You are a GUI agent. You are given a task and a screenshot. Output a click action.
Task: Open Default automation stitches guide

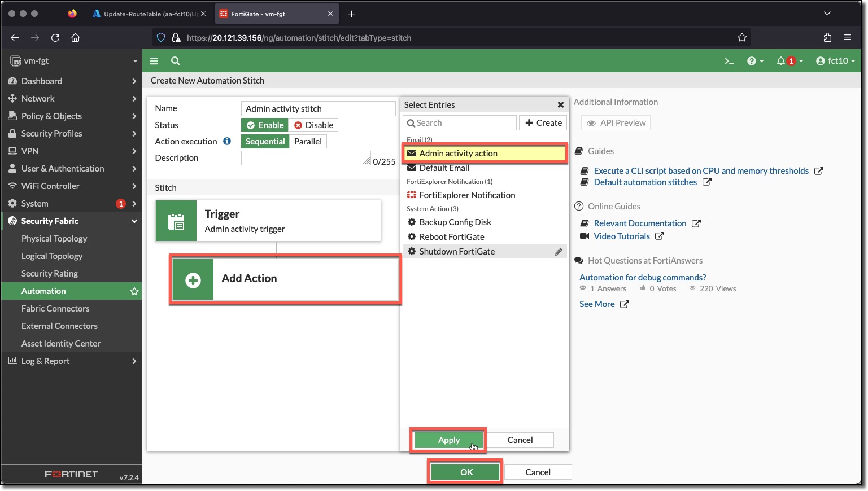(645, 182)
